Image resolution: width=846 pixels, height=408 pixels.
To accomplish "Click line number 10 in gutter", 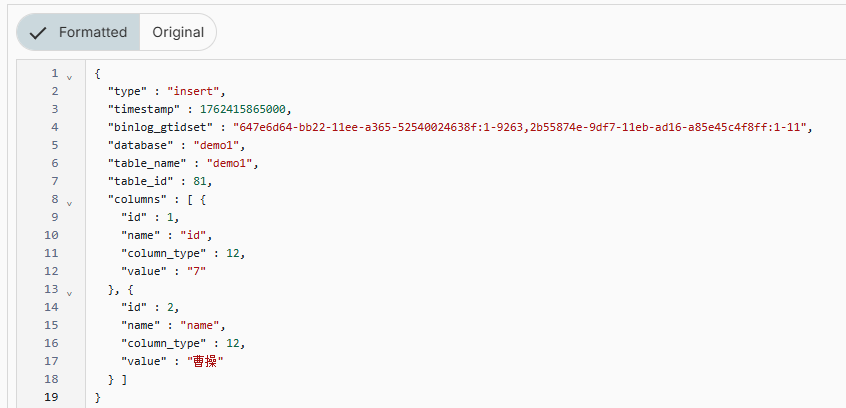I will pyautogui.click(x=51, y=235).
